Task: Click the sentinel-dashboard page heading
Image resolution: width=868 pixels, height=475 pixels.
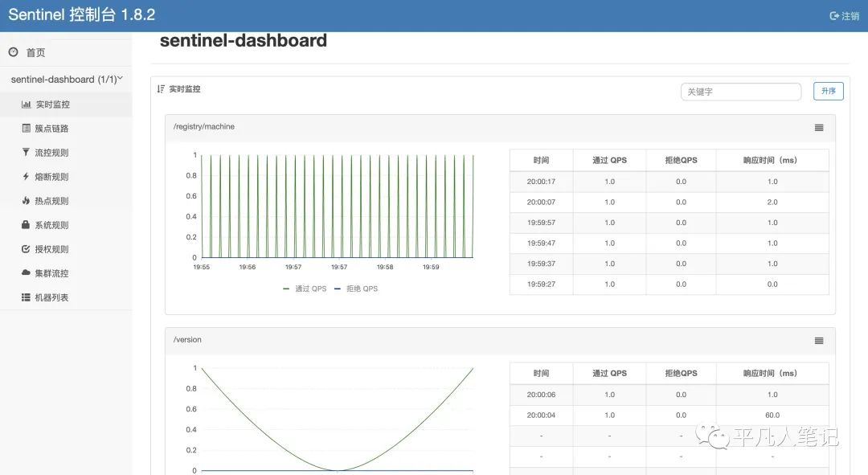Action: tap(243, 40)
